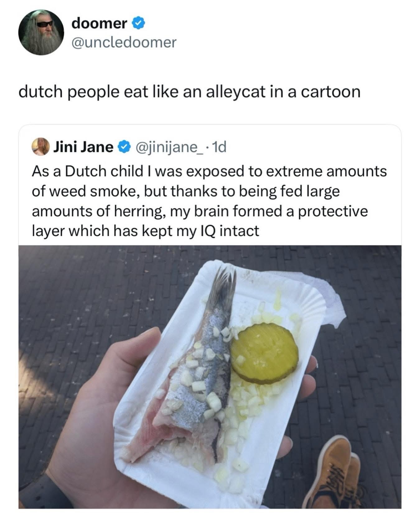Open the doomer display name

(99, 24)
